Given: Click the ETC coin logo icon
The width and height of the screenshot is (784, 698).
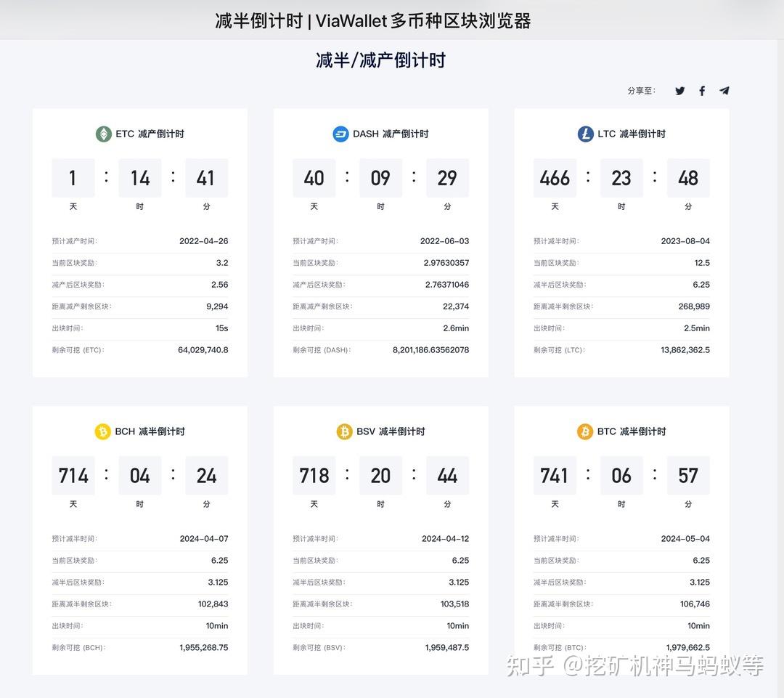Looking at the screenshot, I should point(103,134).
